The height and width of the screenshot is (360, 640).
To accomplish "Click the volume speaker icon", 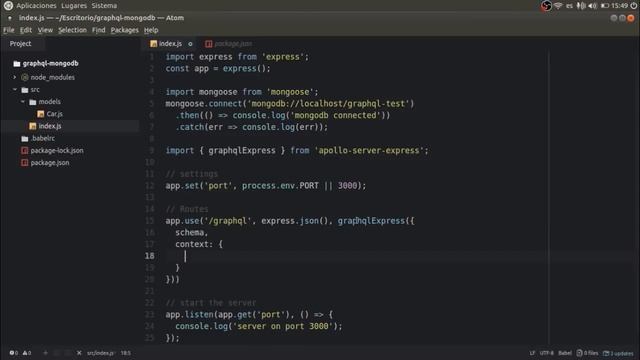I will click(593, 6).
